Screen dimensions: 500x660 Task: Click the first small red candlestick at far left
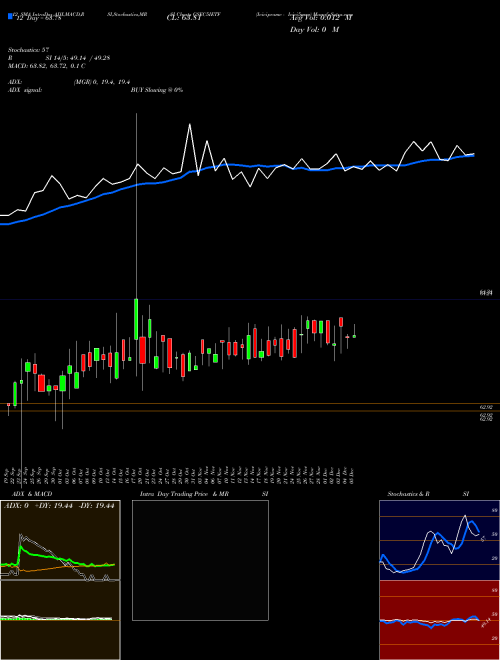click(8, 405)
